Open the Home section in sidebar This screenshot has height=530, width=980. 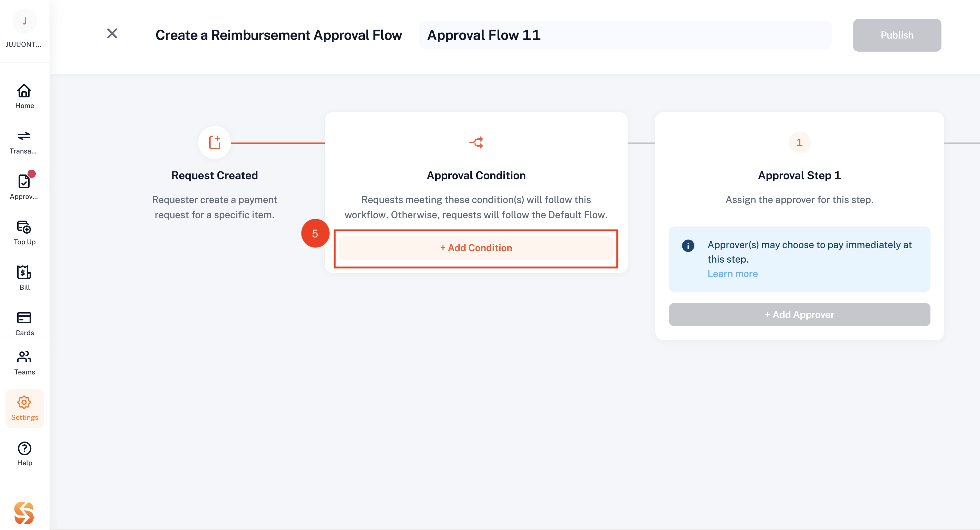click(24, 96)
